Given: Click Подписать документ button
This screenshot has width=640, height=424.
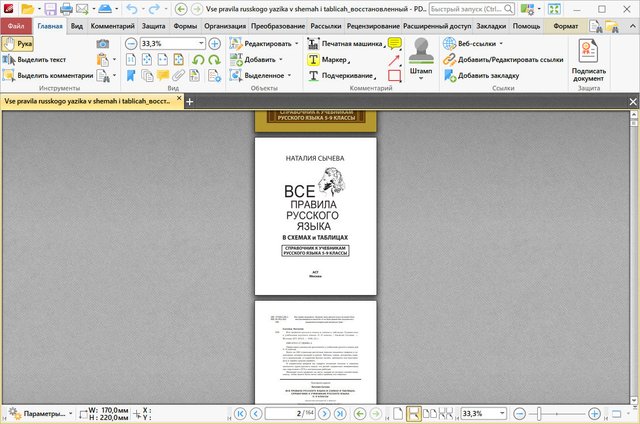Looking at the screenshot, I should 588,60.
